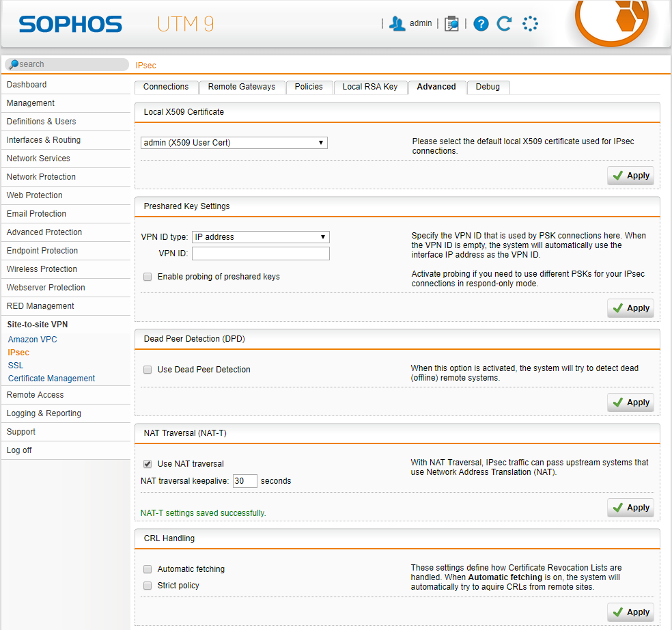672x630 pixels.
Task: Open the Local RSA Key tab
Action: click(370, 87)
